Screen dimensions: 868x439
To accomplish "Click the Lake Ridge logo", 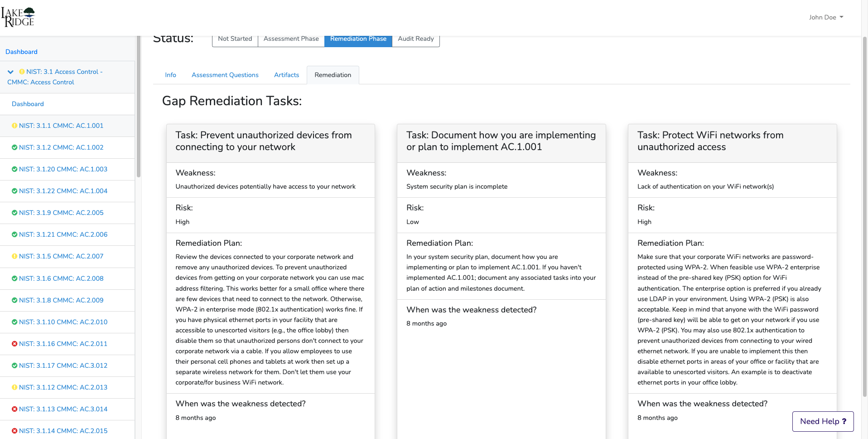I will coord(18,17).
